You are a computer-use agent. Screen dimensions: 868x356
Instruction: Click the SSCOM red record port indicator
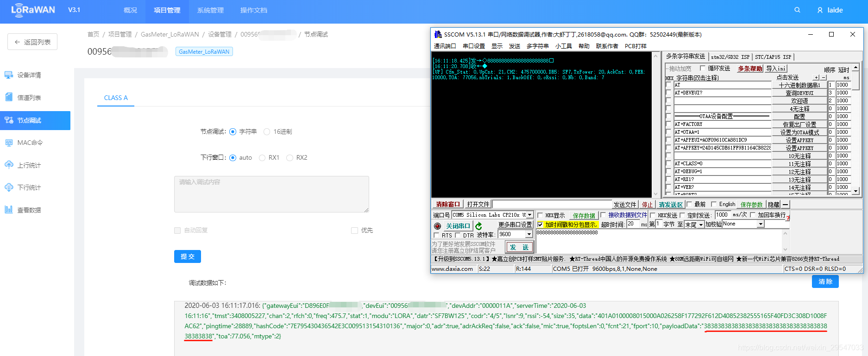pyautogui.click(x=437, y=226)
